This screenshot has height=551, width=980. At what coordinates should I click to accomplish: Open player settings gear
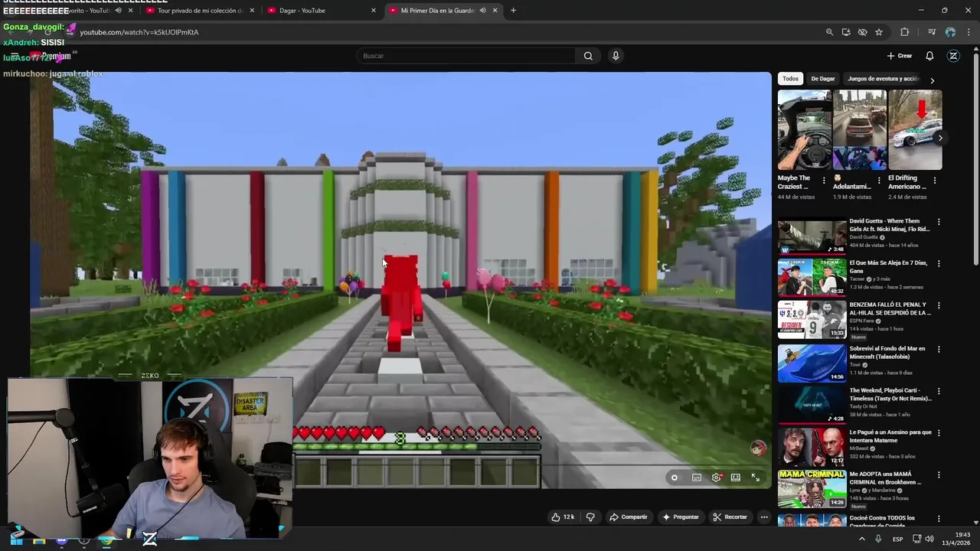click(716, 478)
